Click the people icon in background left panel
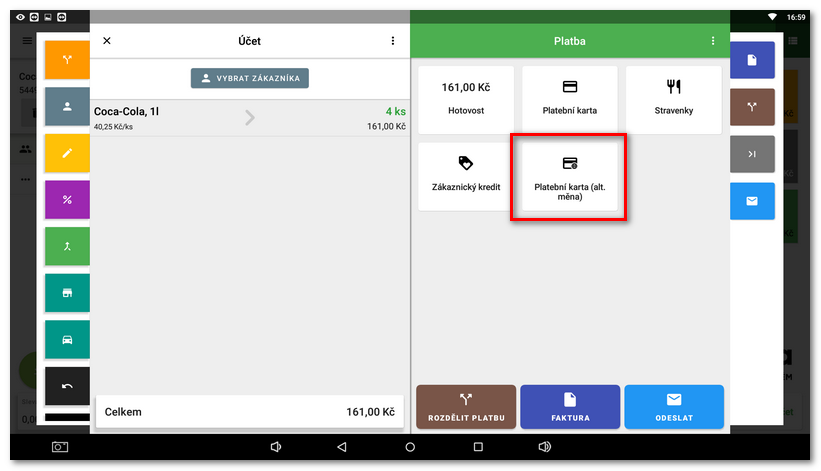The height and width of the screenshot is (471, 821). [x=25, y=149]
